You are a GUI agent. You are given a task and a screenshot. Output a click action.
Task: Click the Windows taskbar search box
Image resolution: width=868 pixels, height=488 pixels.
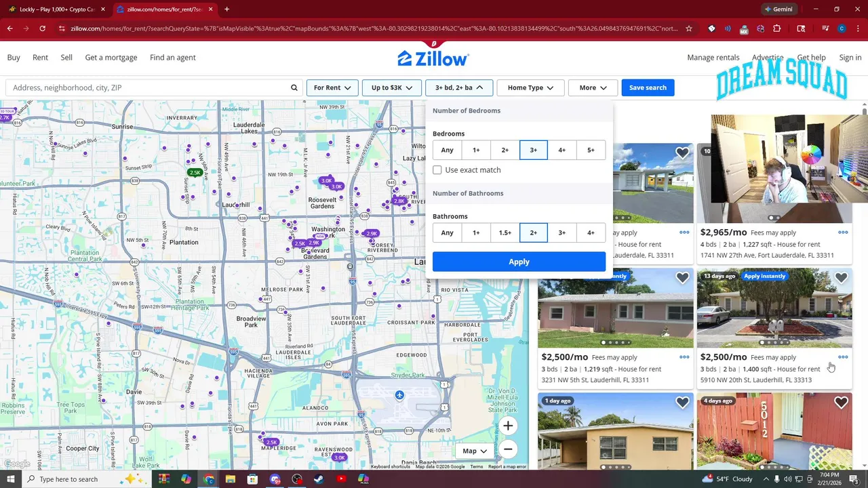(x=87, y=479)
